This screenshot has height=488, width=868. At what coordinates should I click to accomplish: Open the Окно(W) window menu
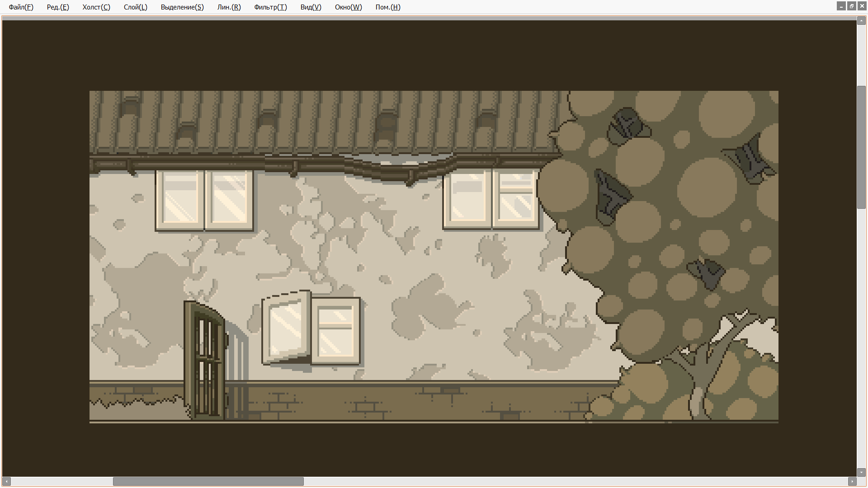(348, 7)
